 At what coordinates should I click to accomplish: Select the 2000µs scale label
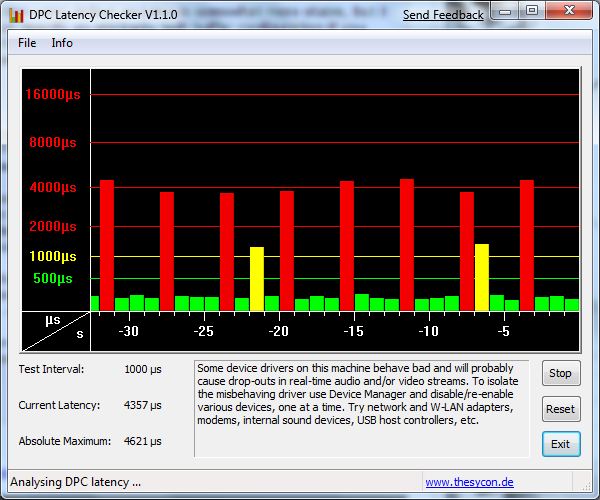click(53, 226)
